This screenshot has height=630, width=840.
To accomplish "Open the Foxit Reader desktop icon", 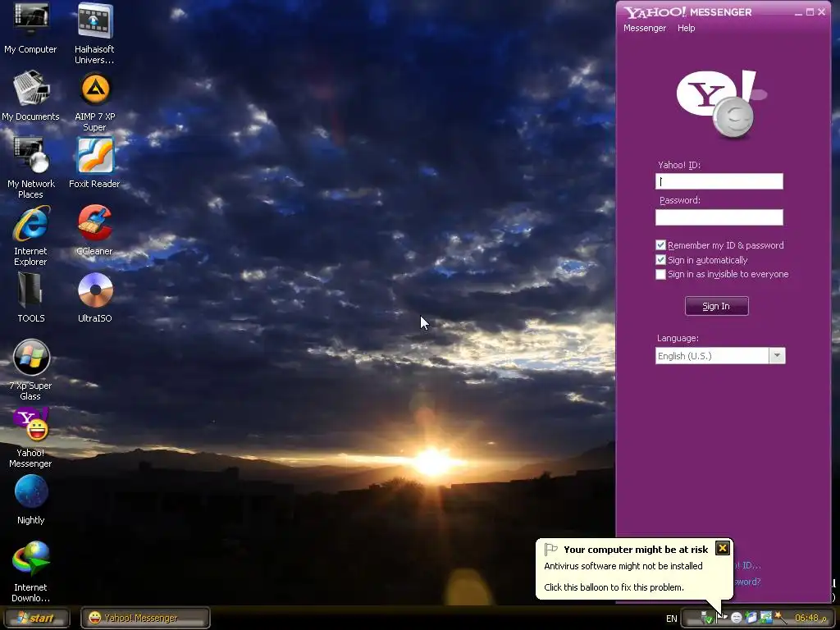I will coord(94,163).
